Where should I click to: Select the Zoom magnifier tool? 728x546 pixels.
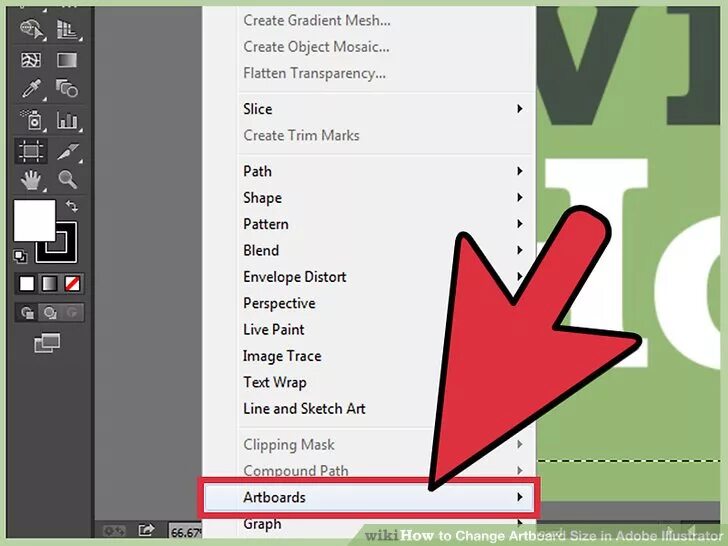pyautogui.click(x=68, y=179)
